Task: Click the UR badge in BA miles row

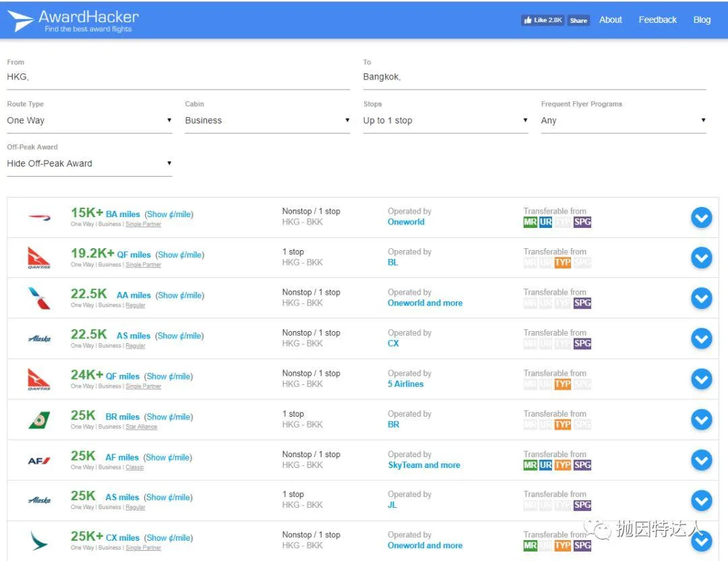Action: (x=545, y=222)
